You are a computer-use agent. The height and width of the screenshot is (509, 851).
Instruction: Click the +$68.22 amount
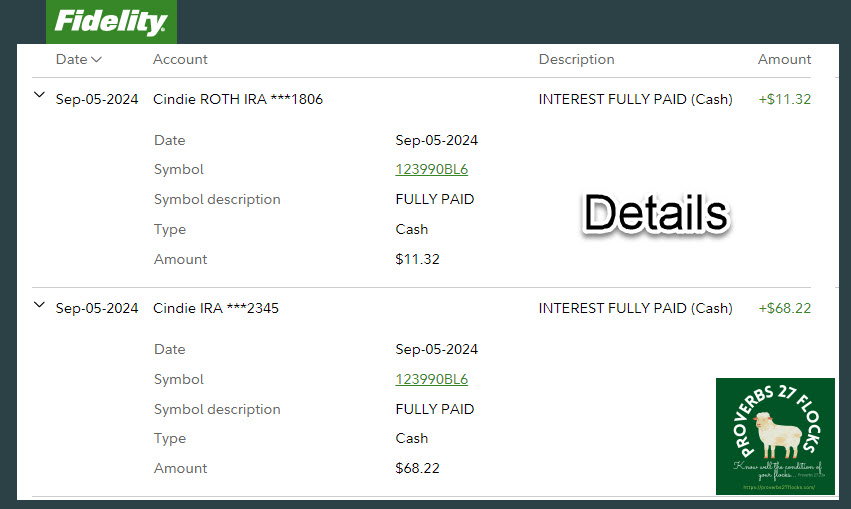tap(784, 309)
